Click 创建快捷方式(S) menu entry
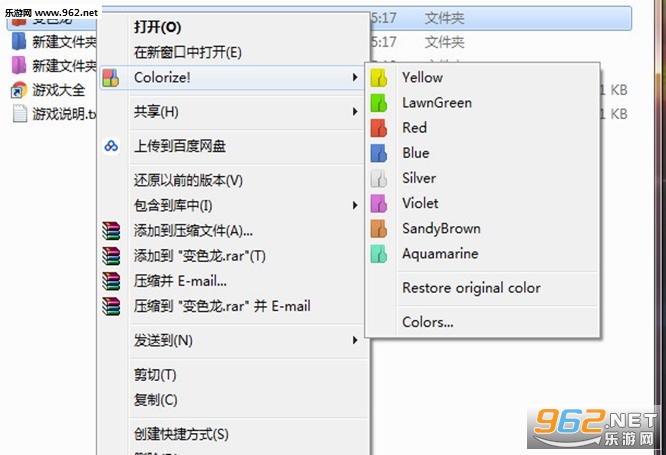This screenshot has width=666, height=455. pyautogui.click(x=181, y=434)
